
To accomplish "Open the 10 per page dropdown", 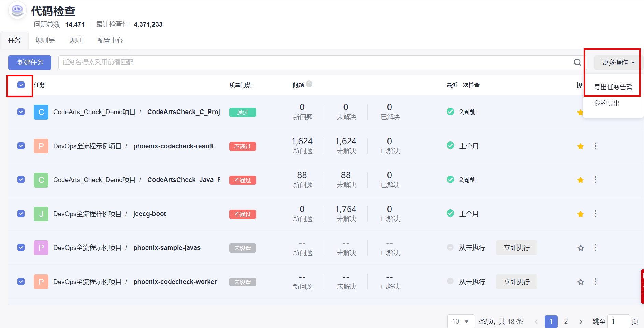I will 461,322.
